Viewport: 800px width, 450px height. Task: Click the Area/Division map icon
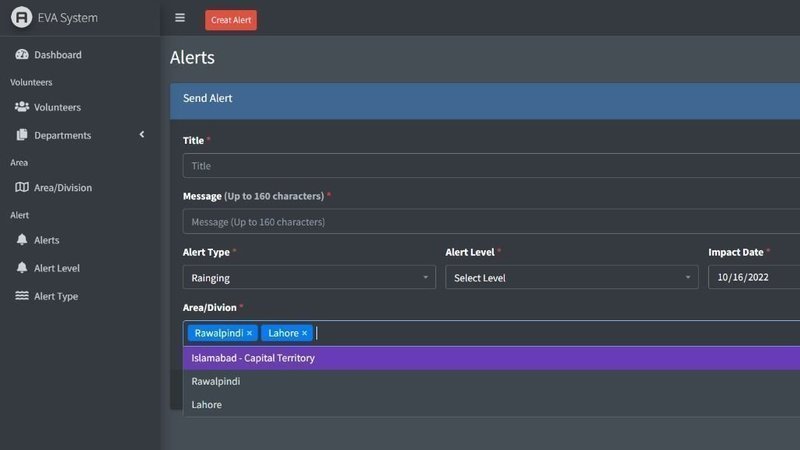[22, 187]
